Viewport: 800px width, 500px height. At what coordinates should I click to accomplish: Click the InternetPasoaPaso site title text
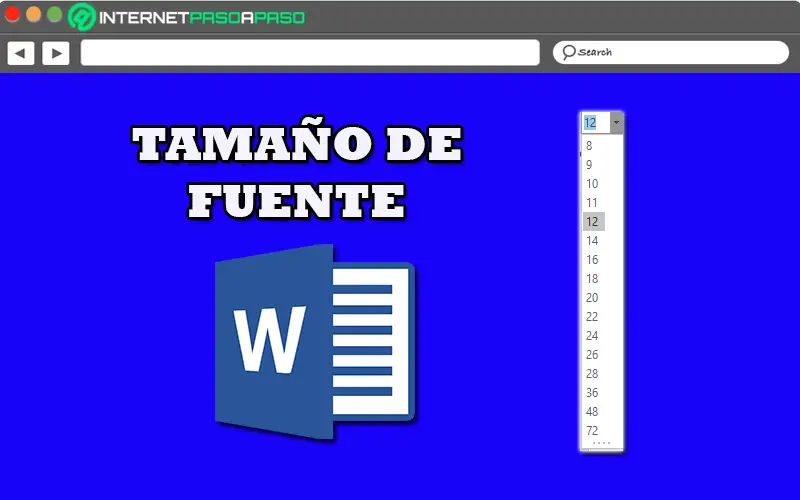[x=202, y=18]
